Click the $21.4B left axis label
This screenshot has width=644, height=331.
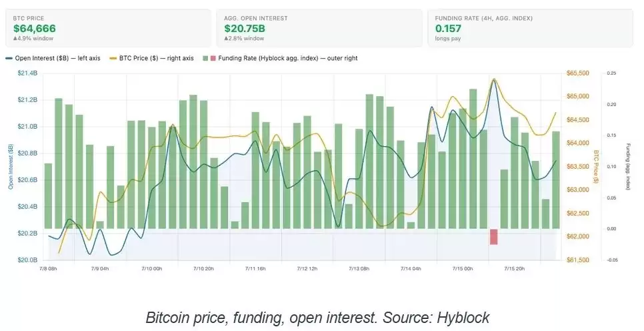(27, 73)
